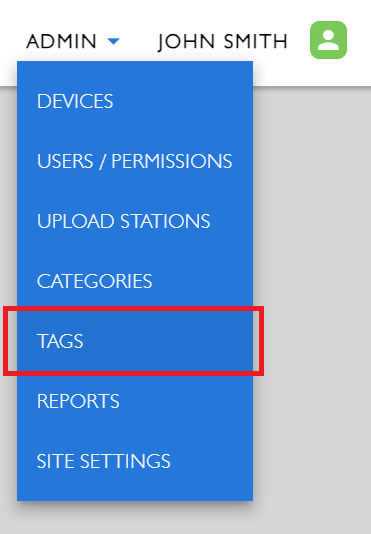Click the word USERS in the menu
Screen dimensions: 371x534
pos(65,161)
